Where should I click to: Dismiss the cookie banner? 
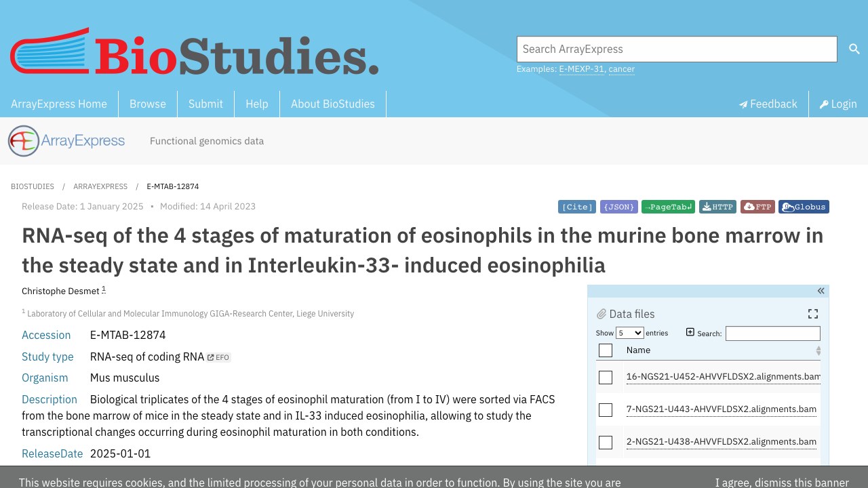782,483
